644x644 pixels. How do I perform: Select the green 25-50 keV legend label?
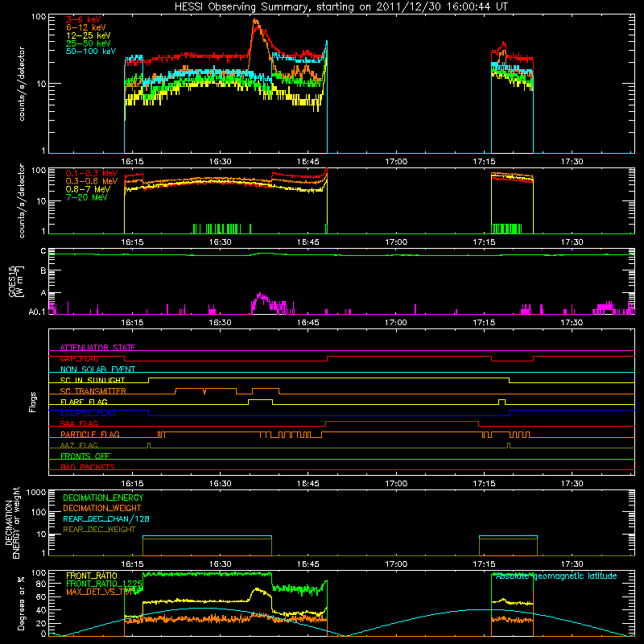[89, 43]
